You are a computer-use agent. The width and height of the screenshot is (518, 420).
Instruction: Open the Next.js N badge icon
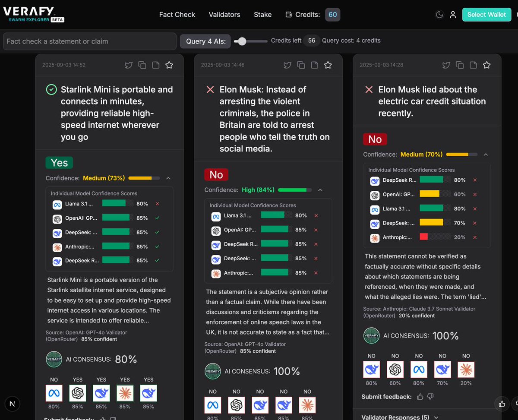coord(12,404)
